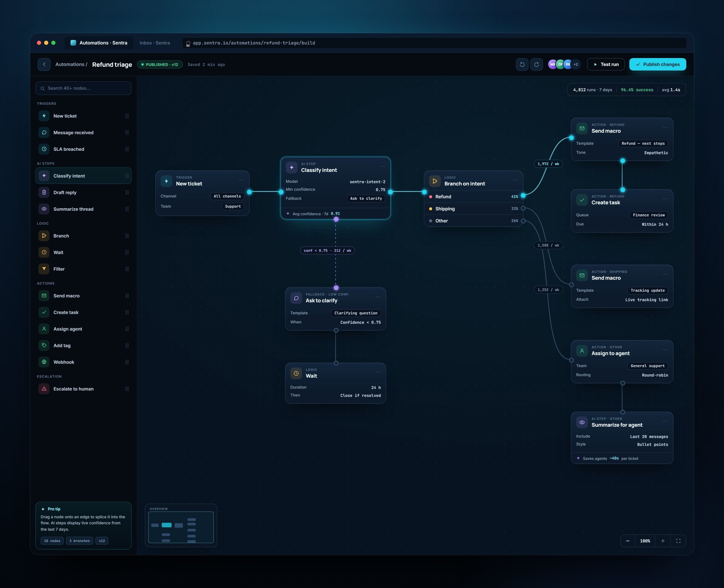Switch to the Inbox · Sentra tab
Viewport: 724px width, 588px height.
pos(155,43)
